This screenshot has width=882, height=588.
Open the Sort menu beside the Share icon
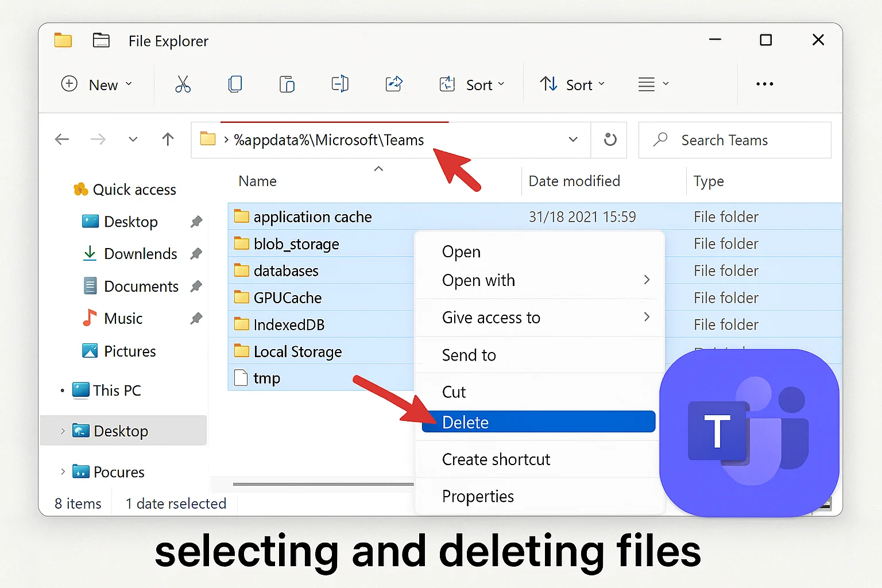(471, 84)
